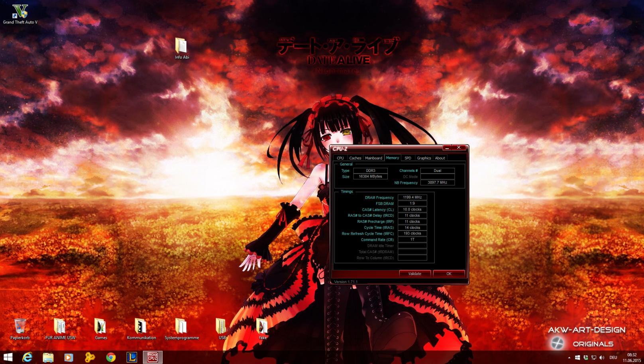Select the Kommunikation folder icon

pos(141,329)
